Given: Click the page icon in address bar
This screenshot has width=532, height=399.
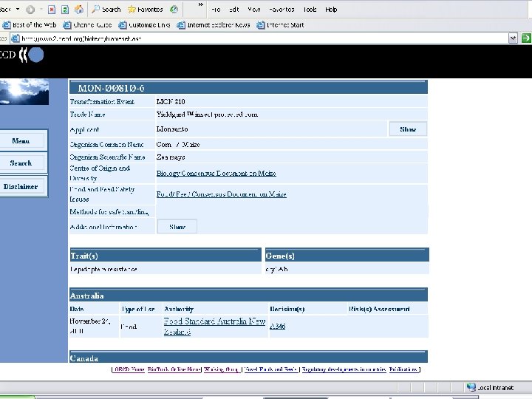Looking at the screenshot, I should [x=16, y=38].
